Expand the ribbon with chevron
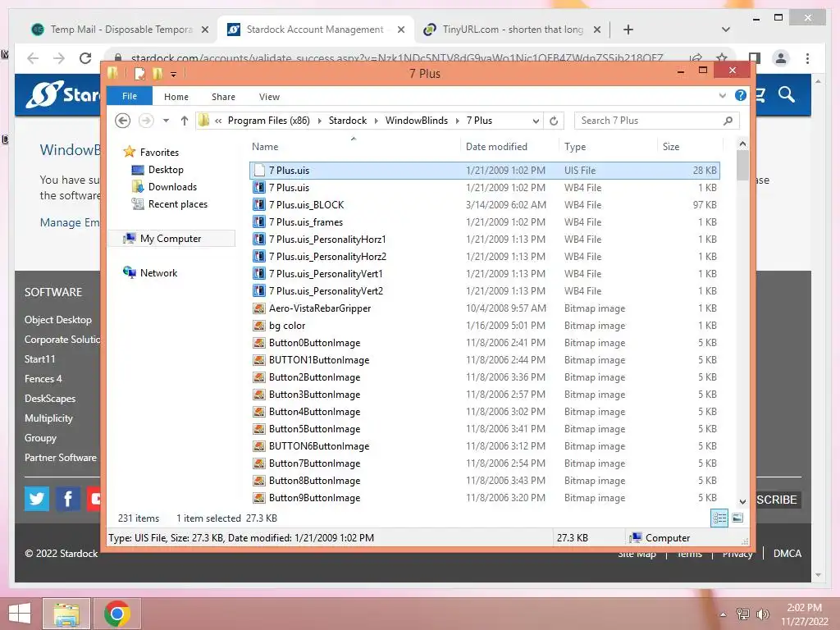Viewport: 840px width, 630px height. coord(722,95)
